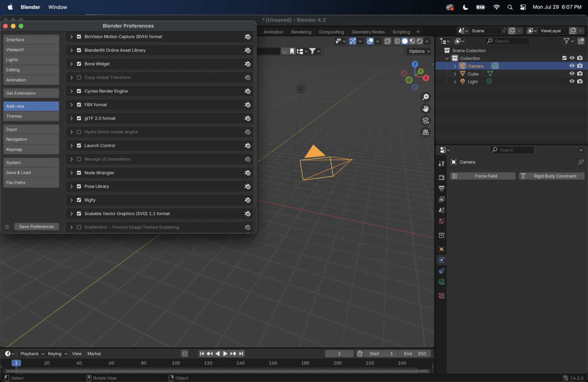Disable the Node Wrangler add-on checkbox

tap(79, 173)
